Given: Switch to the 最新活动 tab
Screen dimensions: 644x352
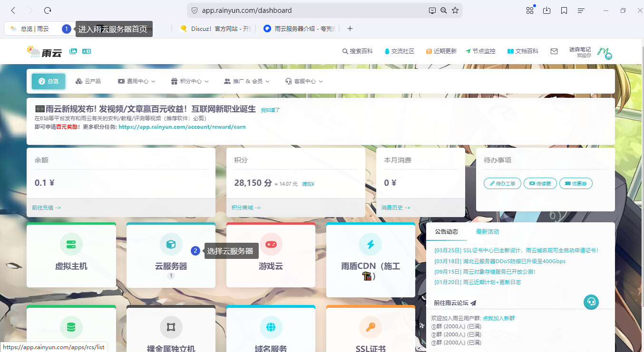Looking at the screenshot, I should click(x=488, y=232).
